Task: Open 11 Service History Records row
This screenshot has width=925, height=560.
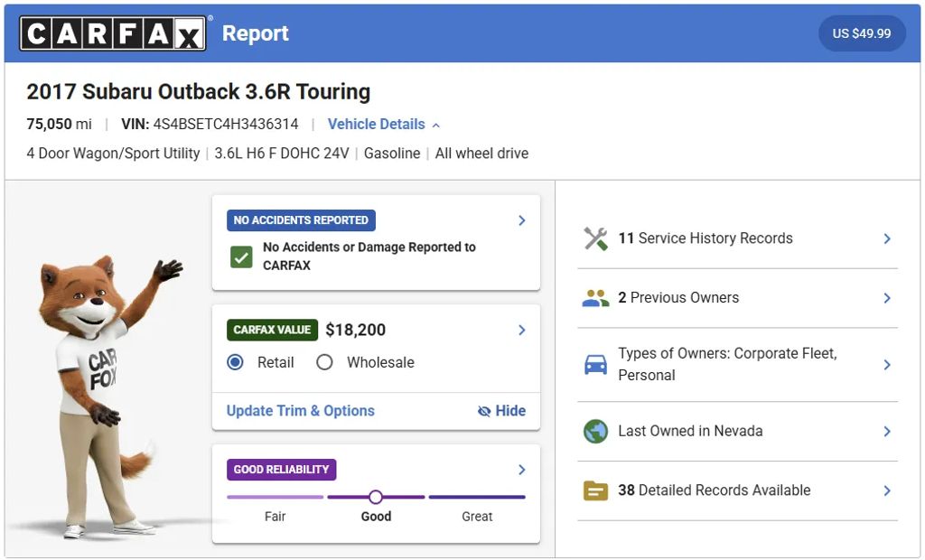Action: coord(737,238)
